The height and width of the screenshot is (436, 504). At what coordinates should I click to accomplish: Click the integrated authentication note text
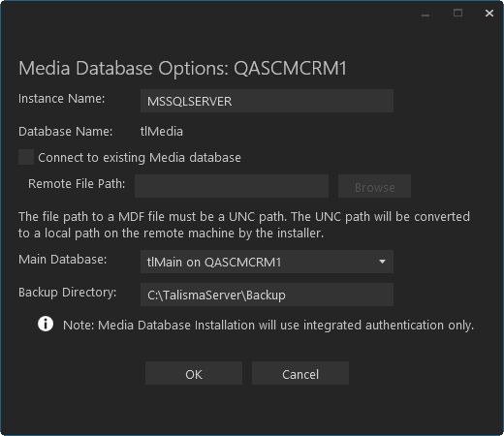268,326
